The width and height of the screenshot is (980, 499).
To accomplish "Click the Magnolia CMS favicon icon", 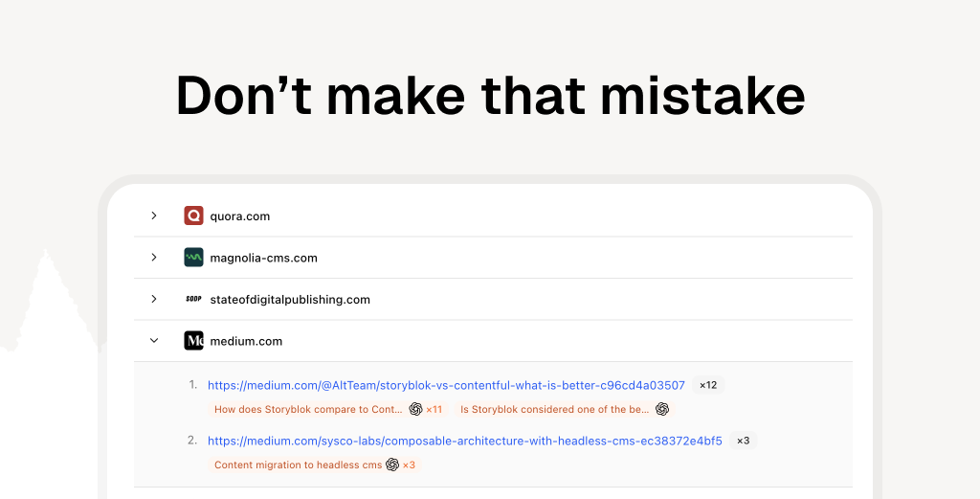I will click(x=193, y=257).
